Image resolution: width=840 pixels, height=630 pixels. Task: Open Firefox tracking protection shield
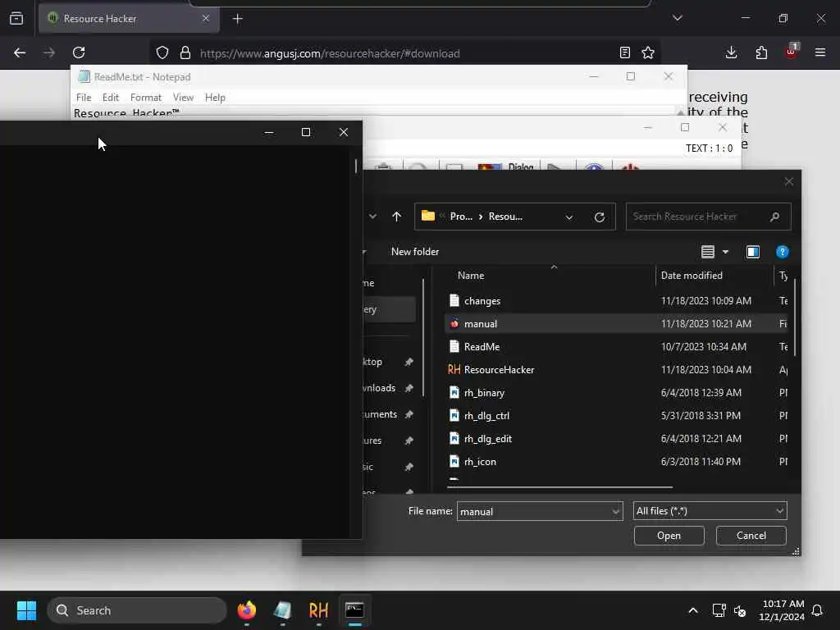coord(162,52)
